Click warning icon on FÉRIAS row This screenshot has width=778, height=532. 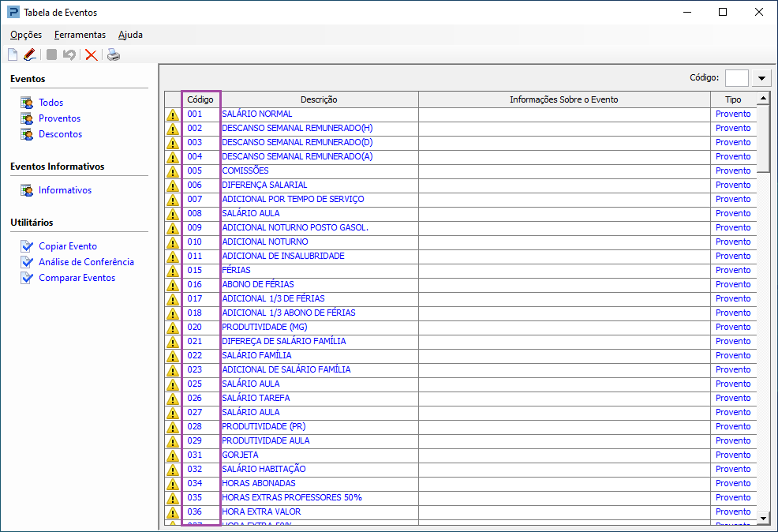point(173,271)
